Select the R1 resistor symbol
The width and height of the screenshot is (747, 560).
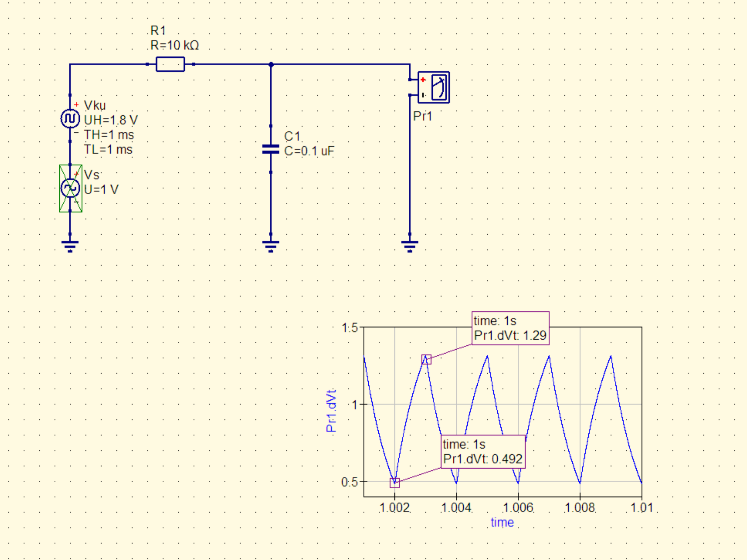coord(170,64)
